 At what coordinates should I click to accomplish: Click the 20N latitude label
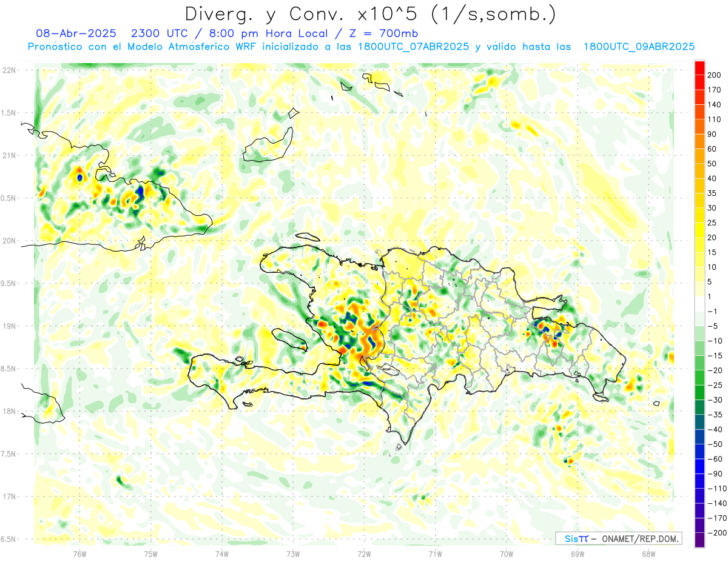pyautogui.click(x=8, y=241)
